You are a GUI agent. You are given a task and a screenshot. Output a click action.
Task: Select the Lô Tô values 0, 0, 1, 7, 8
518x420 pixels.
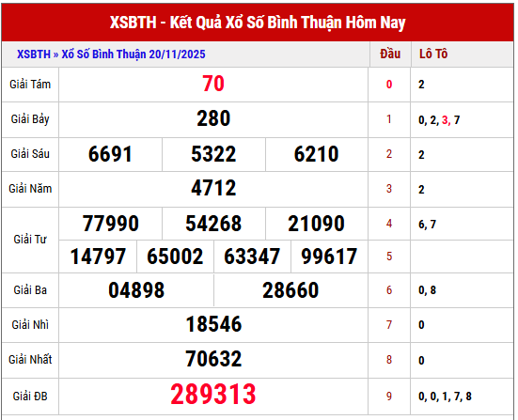coord(445,397)
